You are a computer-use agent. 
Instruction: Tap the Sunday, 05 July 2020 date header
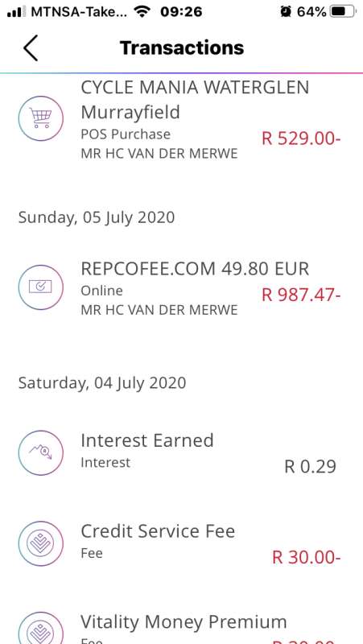97,217
